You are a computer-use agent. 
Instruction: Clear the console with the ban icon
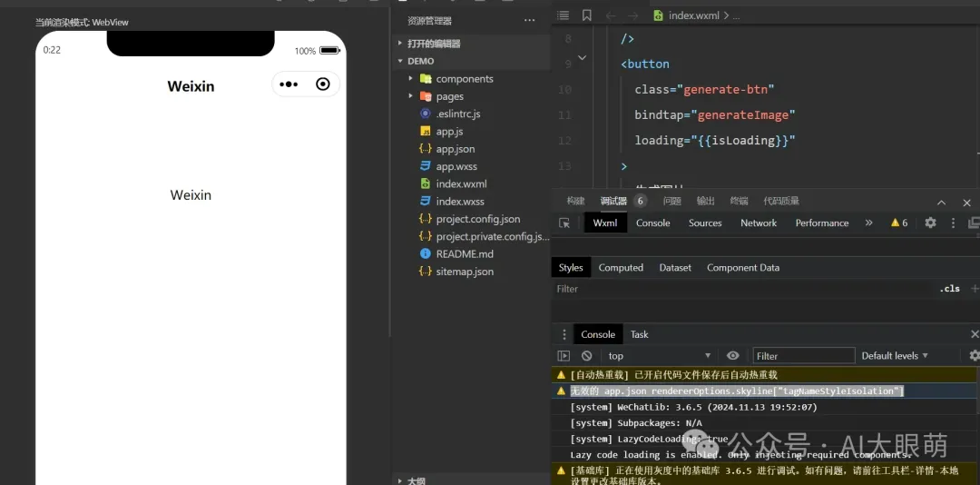click(x=587, y=356)
